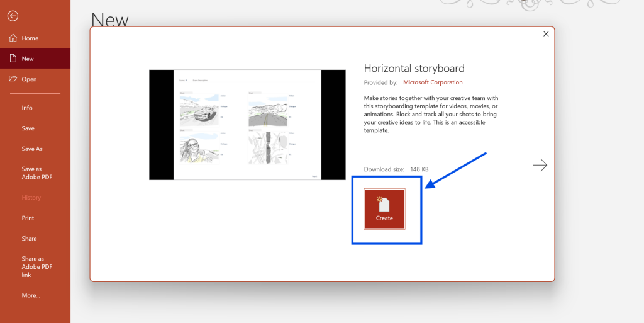Select the New tab label
This screenshot has height=323, width=644.
(28, 59)
